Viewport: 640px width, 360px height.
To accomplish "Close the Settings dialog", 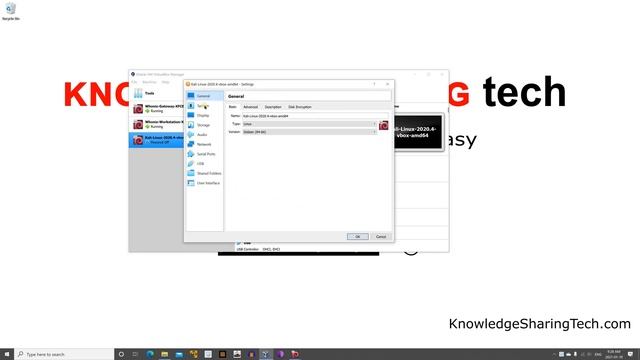I will (387, 84).
